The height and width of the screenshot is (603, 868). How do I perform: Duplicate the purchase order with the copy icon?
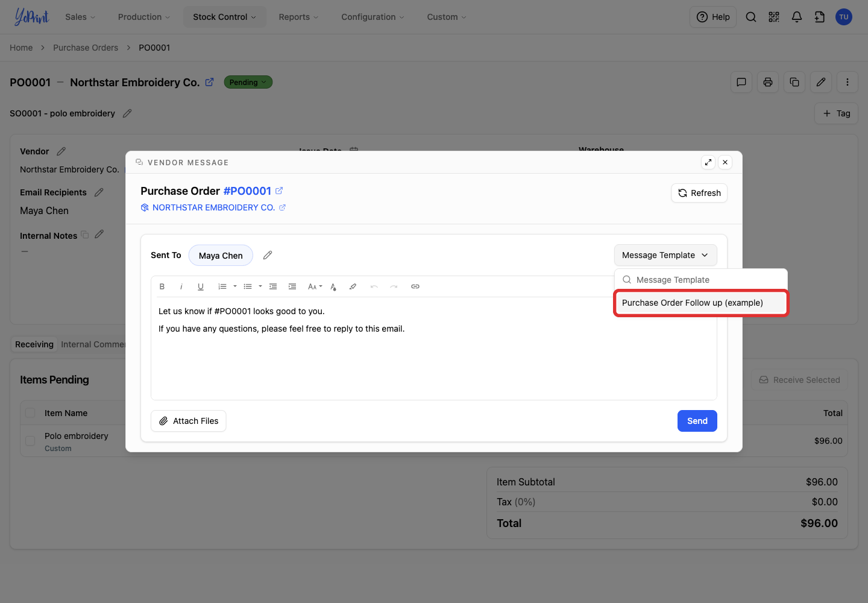click(x=794, y=82)
